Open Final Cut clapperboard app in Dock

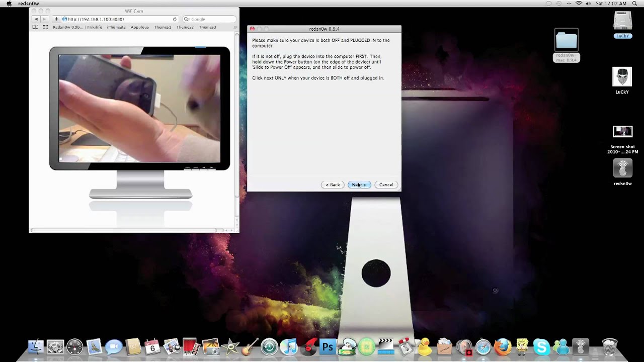pos(386,346)
